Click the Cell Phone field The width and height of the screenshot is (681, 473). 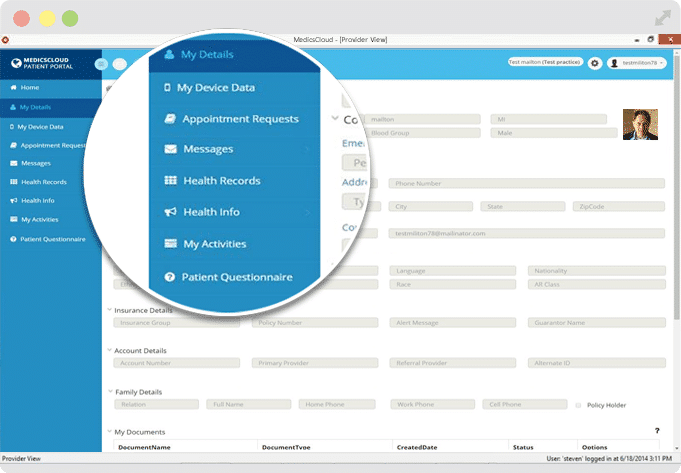tap(525, 404)
